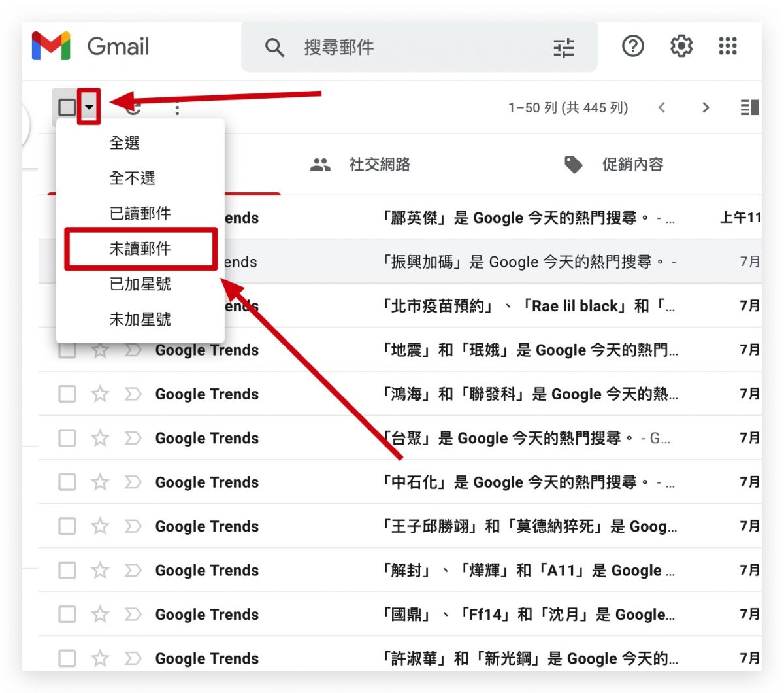Choose 全不選 from the select menu

pyautogui.click(x=140, y=178)
